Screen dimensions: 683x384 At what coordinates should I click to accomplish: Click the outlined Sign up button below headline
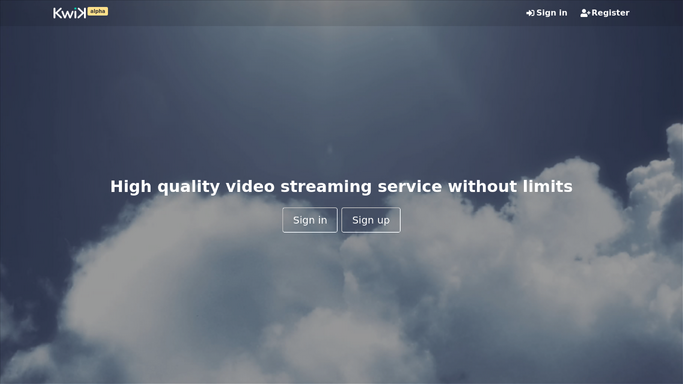pos(371,220)
